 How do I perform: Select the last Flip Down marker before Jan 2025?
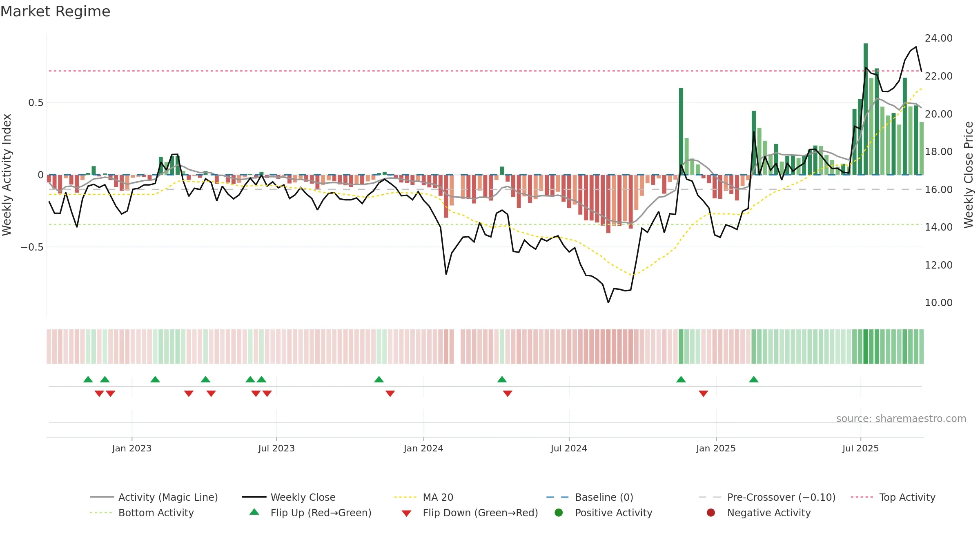[703, 393]
